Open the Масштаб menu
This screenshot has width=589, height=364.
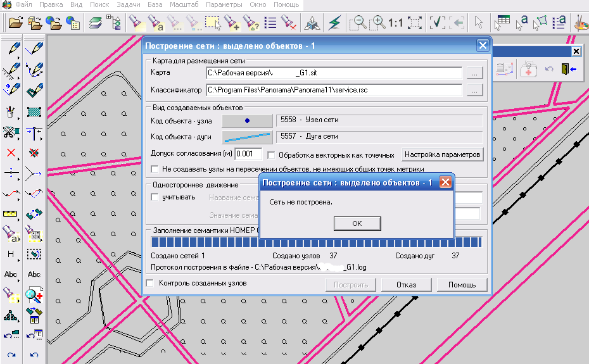pyautogui.click(x=184, y=4)
